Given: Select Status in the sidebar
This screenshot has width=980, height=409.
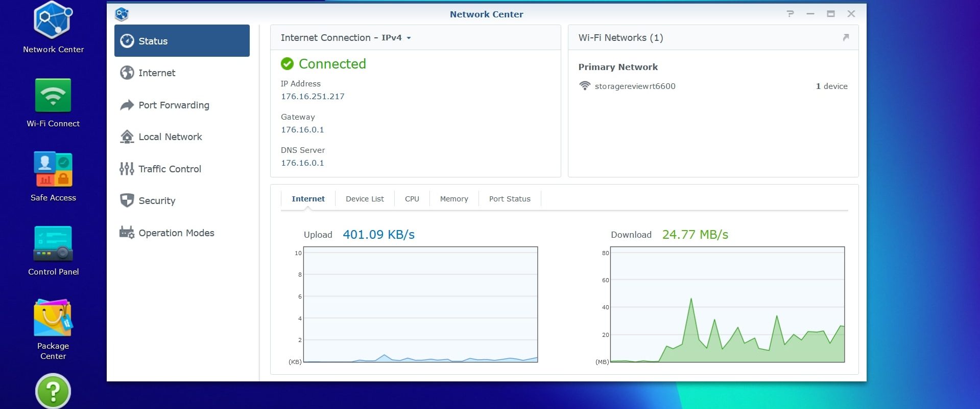Looking at the screenshot, I should tap(182, 41).
